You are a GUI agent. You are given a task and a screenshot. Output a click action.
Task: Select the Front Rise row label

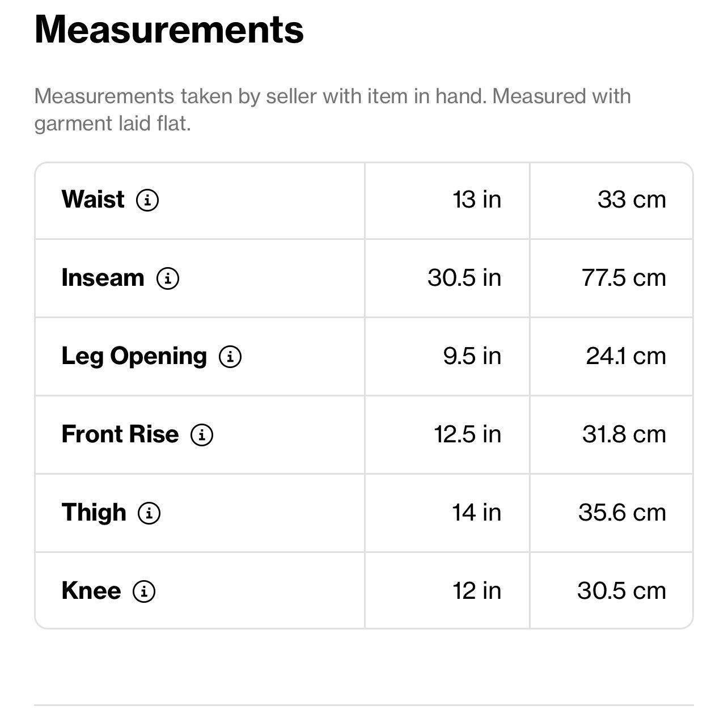[120, 434]
